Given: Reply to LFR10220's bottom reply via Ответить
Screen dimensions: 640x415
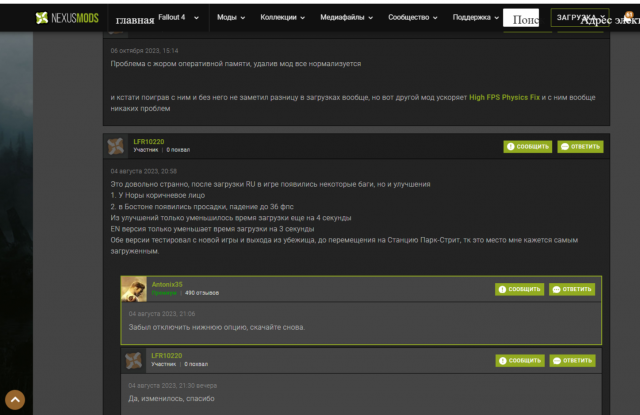Looking at the screenshot, I should (571, 360).
